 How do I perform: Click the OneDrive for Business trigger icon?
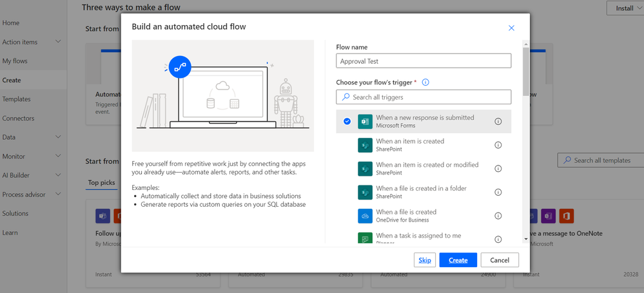pos(365,216)
